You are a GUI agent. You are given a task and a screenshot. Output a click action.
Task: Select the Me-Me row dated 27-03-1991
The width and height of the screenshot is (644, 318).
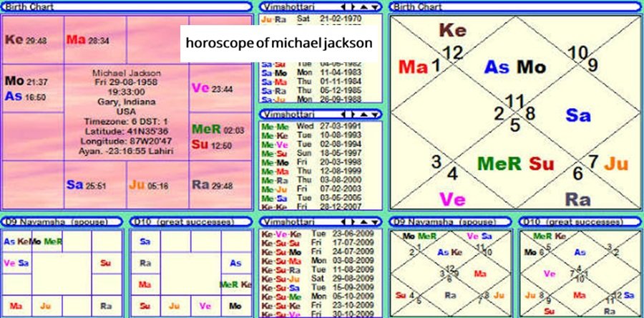point(312,126)
